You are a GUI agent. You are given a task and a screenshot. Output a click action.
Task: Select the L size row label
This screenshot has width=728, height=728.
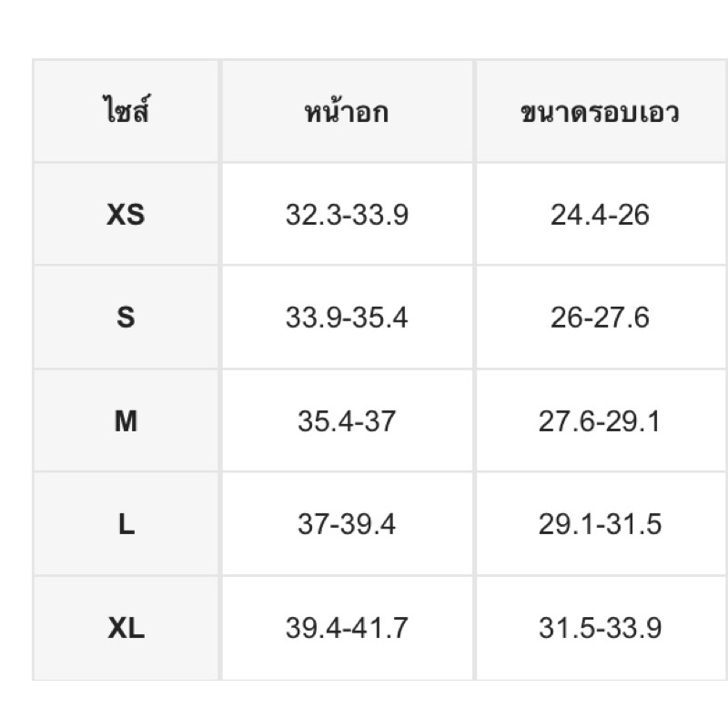coord(126,524)
